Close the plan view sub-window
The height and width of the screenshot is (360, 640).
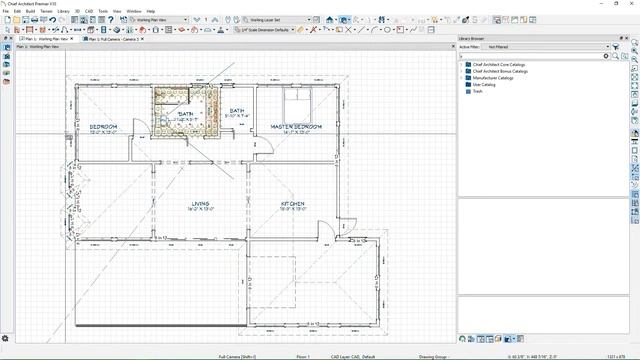tap(453, 47)
